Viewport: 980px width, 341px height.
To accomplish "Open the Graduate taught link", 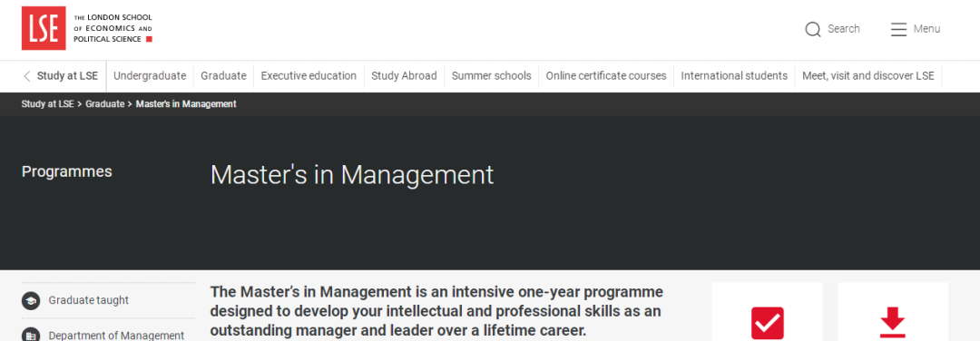I will pos(89,300).
